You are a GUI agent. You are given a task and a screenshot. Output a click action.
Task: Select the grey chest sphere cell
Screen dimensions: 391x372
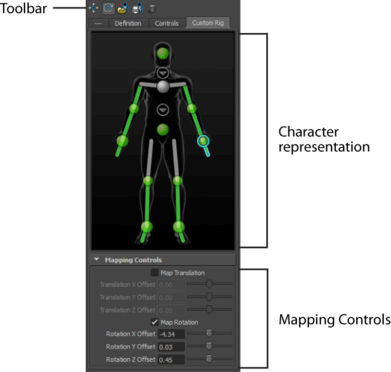tap(163, 87)
